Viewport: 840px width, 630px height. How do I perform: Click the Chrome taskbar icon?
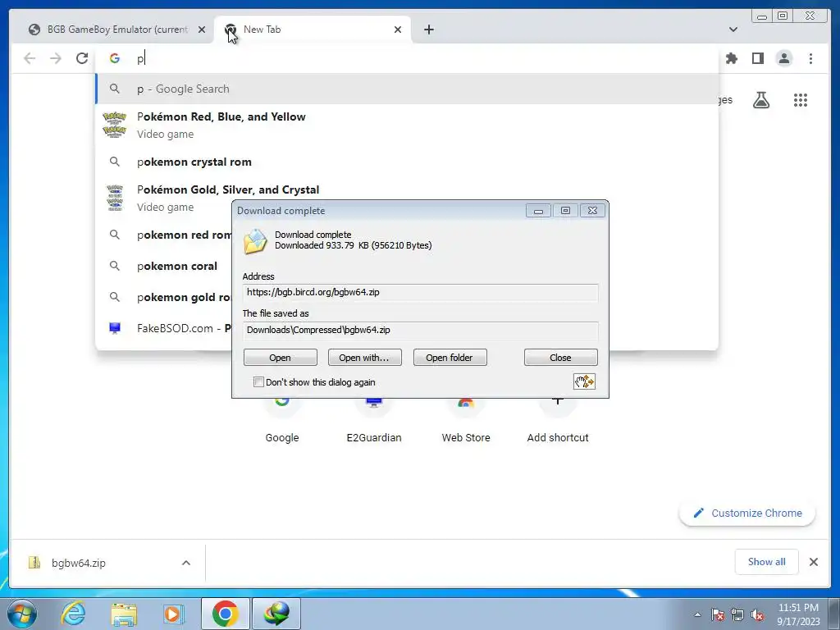pyautogui.click(x=225, y=614)
